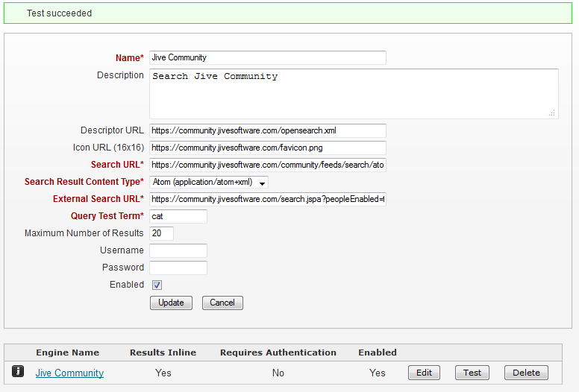Click the Jive Community info icon
This screenshot has height=392, width=579.
[18, 371]
